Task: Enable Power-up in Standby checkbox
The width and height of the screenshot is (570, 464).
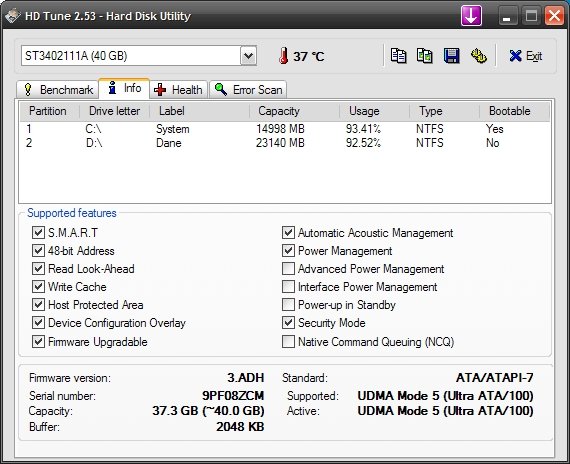Action: pos(288,304)
